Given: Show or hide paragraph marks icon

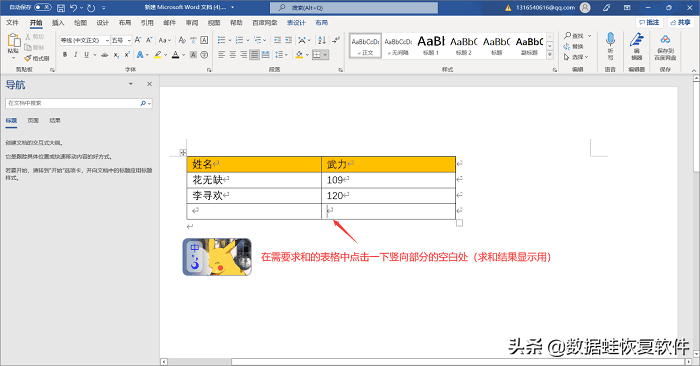Looking at the screenshot, I should coord(336,40).
